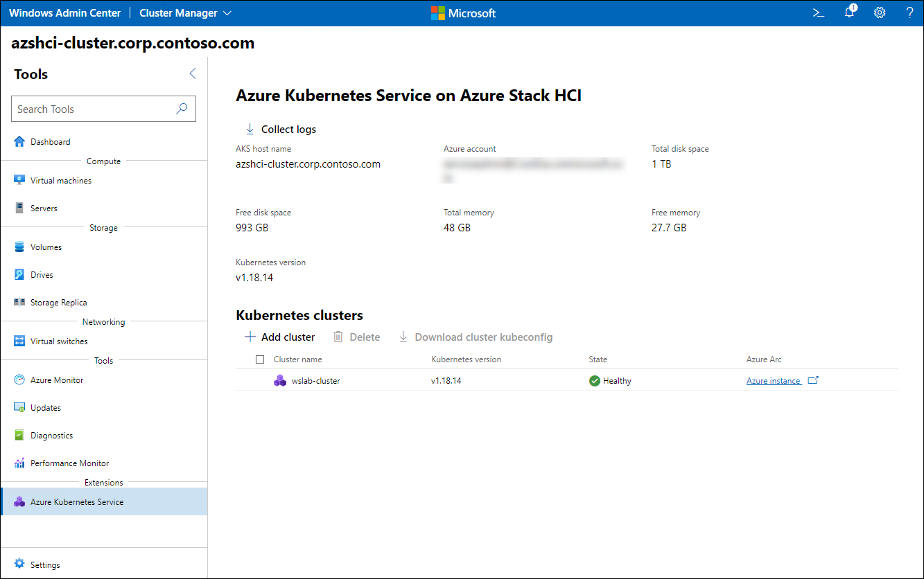Select the wslab-cluster row checkbox
The image size is (924, 579).
click(x=260, y=380)
